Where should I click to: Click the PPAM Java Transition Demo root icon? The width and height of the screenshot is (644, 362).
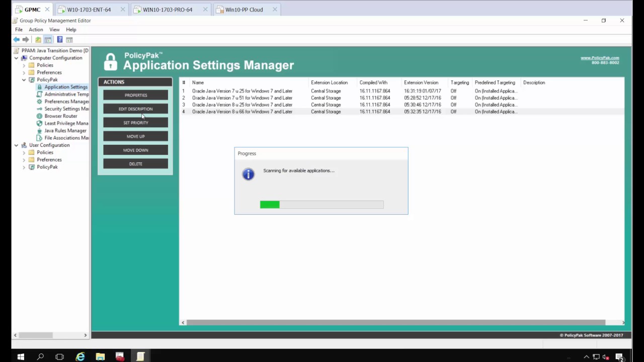17,51
